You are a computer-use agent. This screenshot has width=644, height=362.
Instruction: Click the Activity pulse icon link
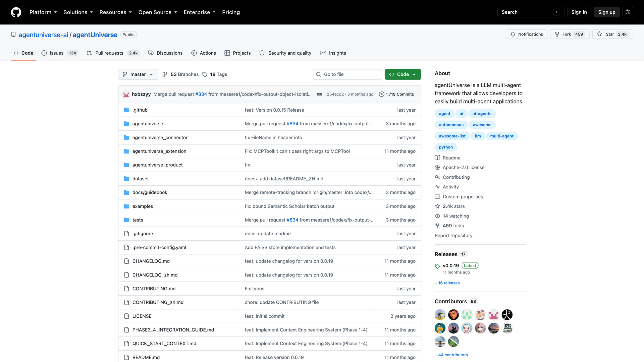[x=437, y=187]
